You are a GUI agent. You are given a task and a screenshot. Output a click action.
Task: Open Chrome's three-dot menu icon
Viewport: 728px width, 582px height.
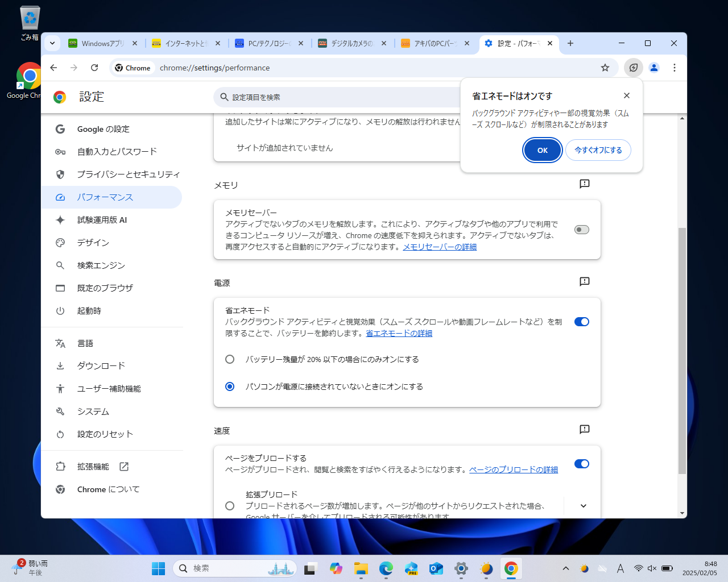coord(674,68)
